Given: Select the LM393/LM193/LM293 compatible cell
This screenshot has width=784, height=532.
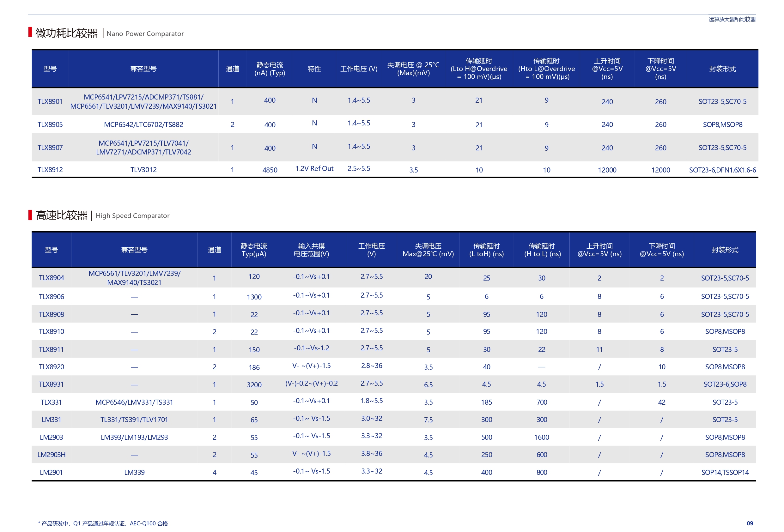Looking at the screenshot, I should point(134,437).
